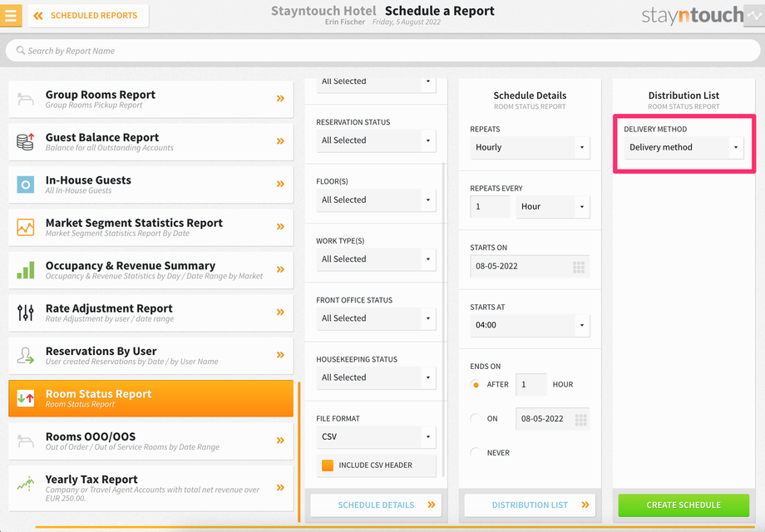Click Repeats Every number field
The image size is (765, 532).
pos(490,207)
